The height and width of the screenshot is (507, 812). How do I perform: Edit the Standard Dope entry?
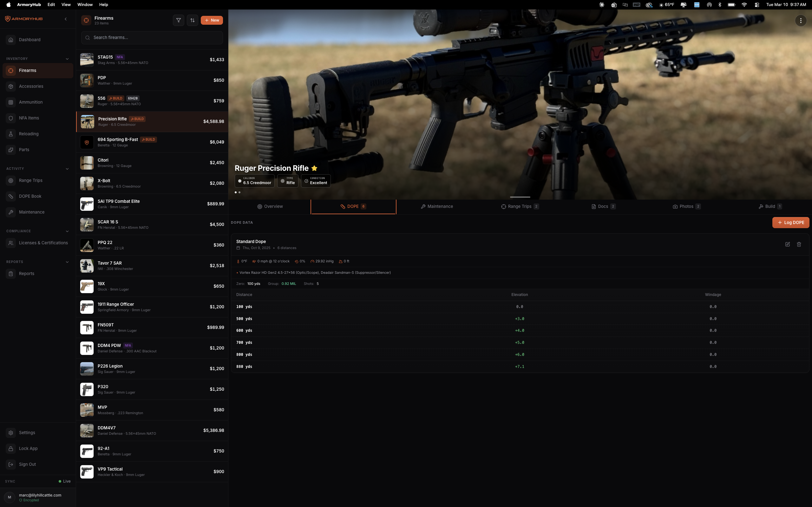(788, 244)
